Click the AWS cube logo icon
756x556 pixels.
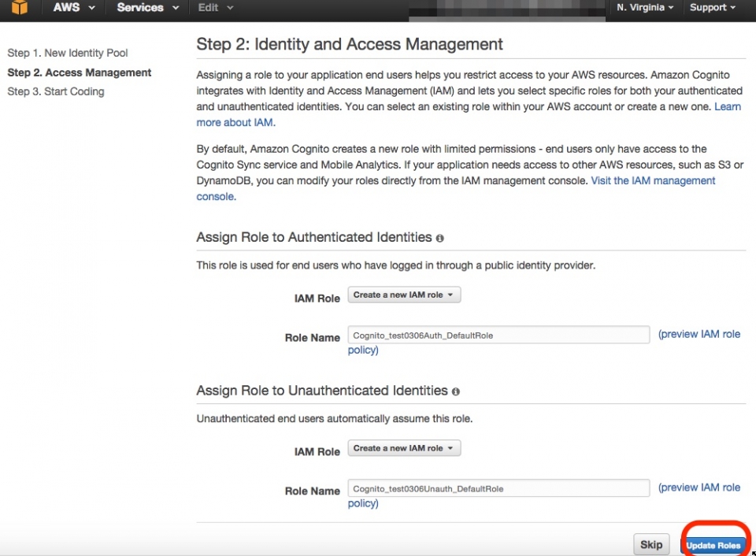click(x=18, y=9)
